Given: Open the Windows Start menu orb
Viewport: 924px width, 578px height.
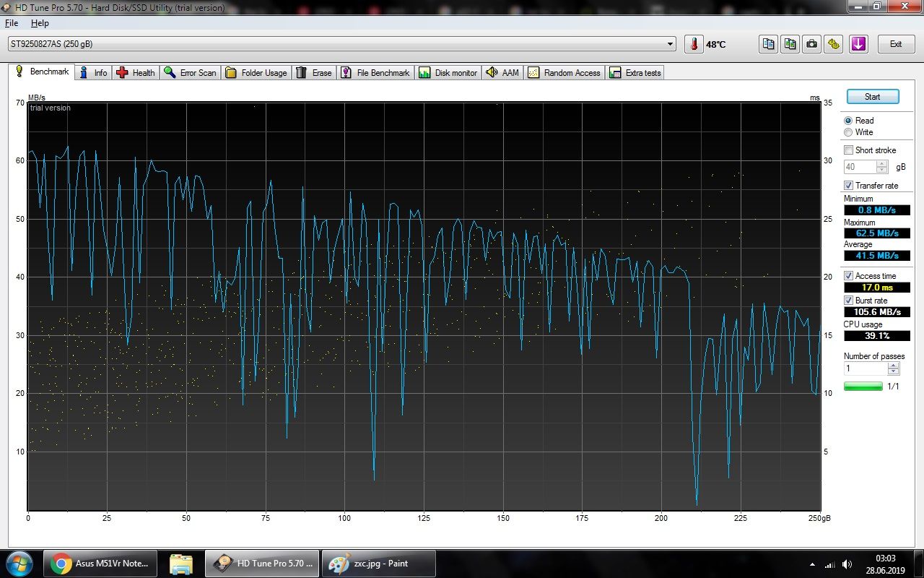Looking at the screenshot, I should point(19,564).
